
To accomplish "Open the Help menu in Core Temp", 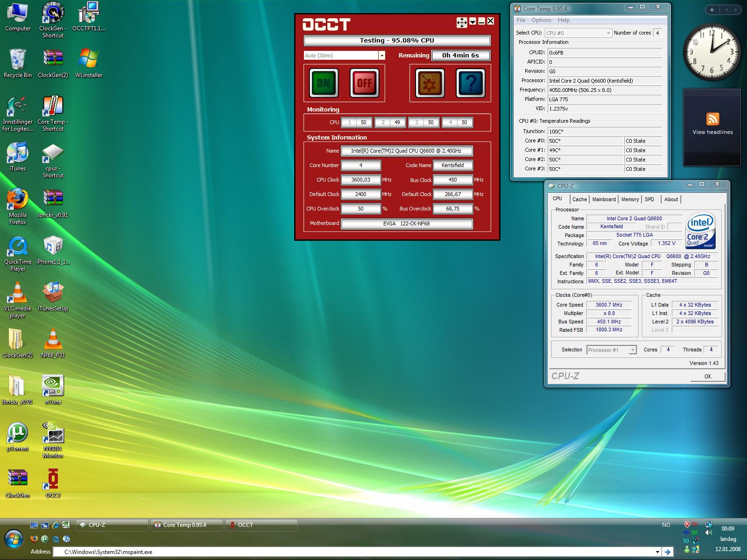I will (564, 20).
